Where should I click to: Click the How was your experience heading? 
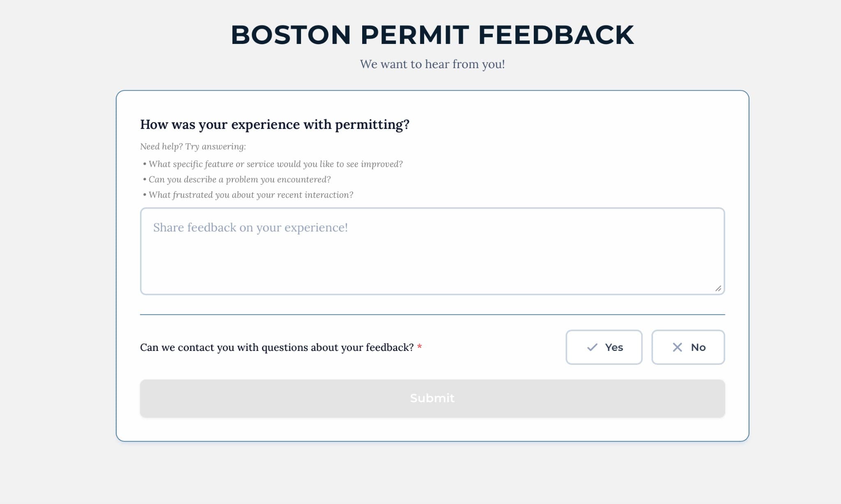point(275,124)
